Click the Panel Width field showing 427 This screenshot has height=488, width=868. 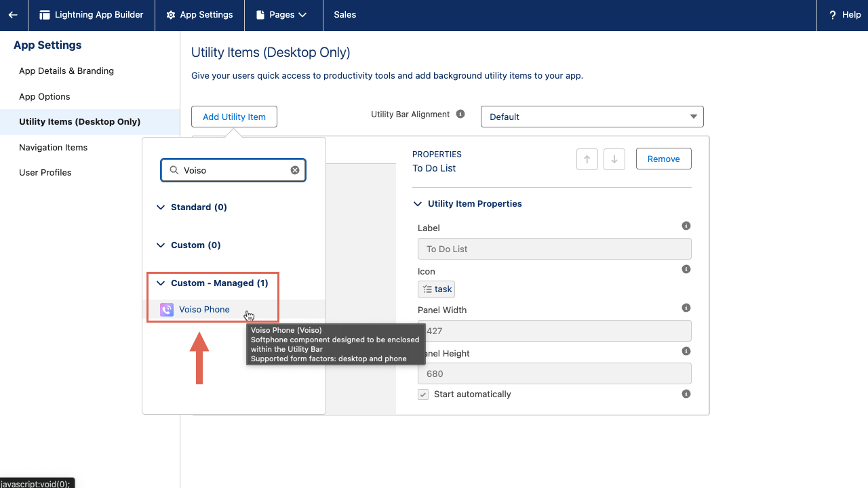555,331
